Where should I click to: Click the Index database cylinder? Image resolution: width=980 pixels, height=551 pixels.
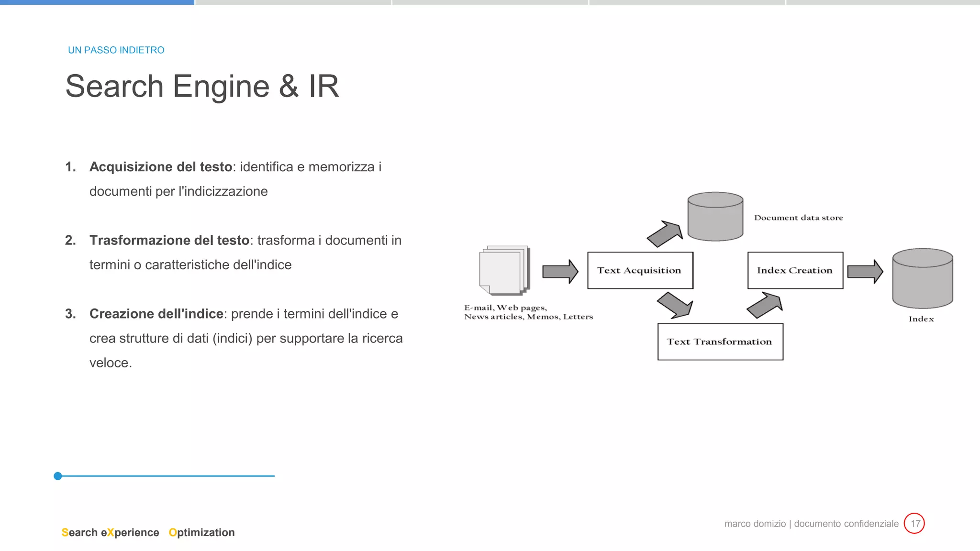coord(922,278)
